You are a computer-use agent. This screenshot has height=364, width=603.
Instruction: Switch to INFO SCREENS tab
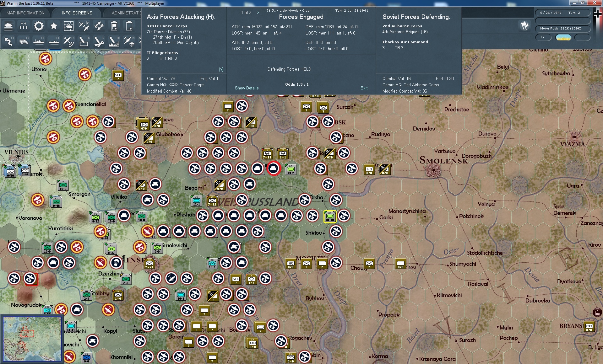pyautogui.click(x=77, y=13)
